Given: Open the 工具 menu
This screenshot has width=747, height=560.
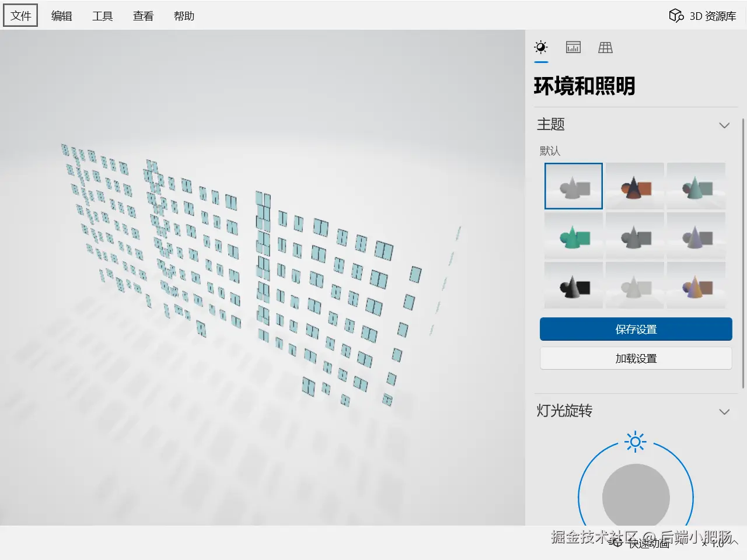Looking at the screenshot, I should 102,16.
